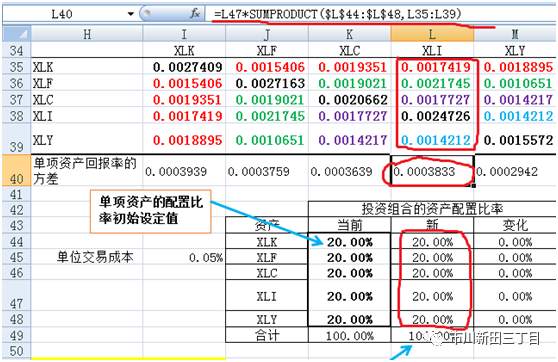
Task: Click cell J35 value 0.0015406
Action: click(x=270, y=67)
